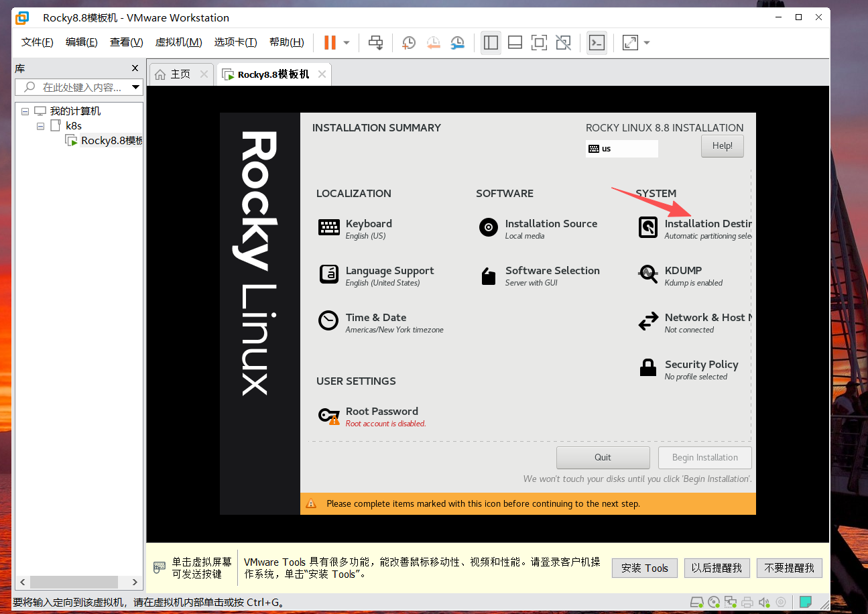Open KDUMP settings
Viewport: 868px width, 614px height.
(680, 275)
